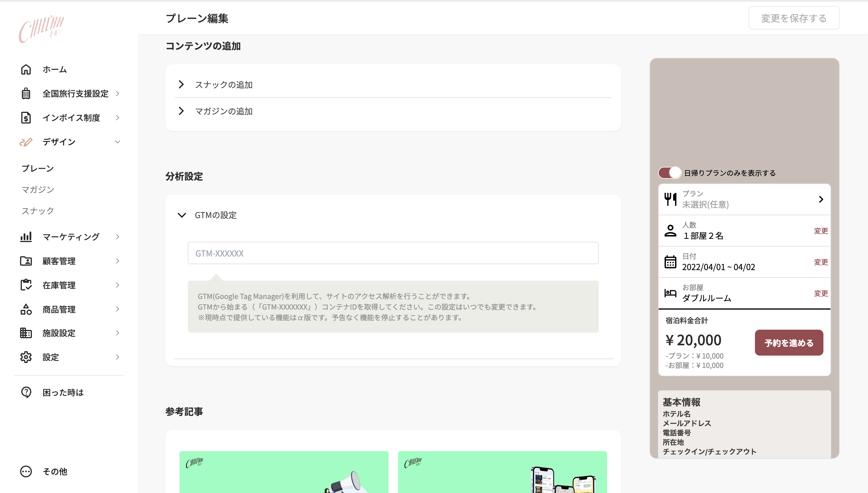Click 変更 next to 日付

pos(821,262)
